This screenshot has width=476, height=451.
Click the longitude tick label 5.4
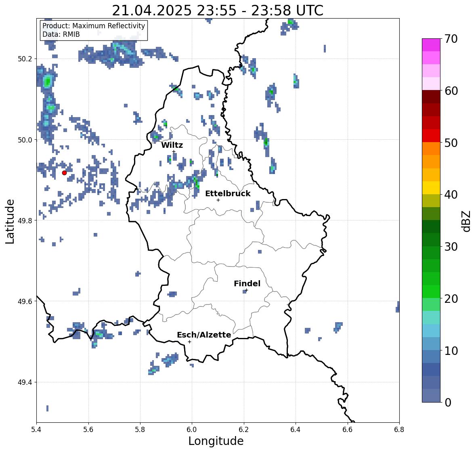tap(36, 430)
